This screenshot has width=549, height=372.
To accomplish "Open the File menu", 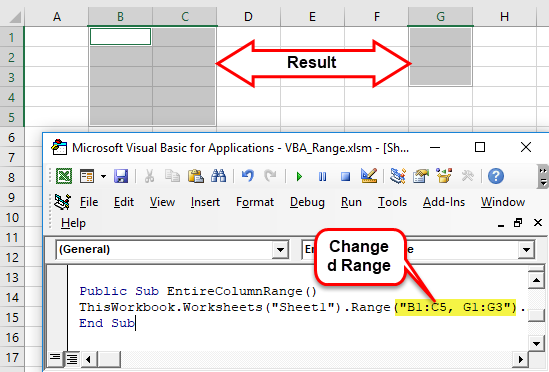I will (x=89, y=202).
